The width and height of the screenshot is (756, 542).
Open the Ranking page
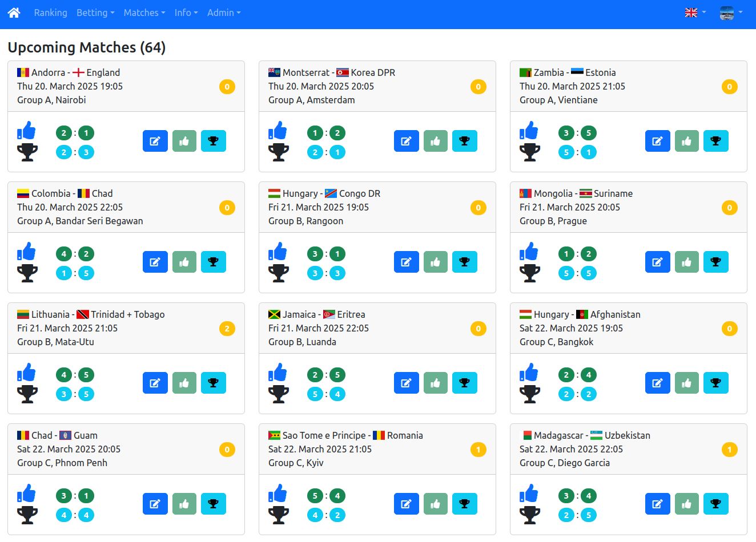tap(50, 13)
